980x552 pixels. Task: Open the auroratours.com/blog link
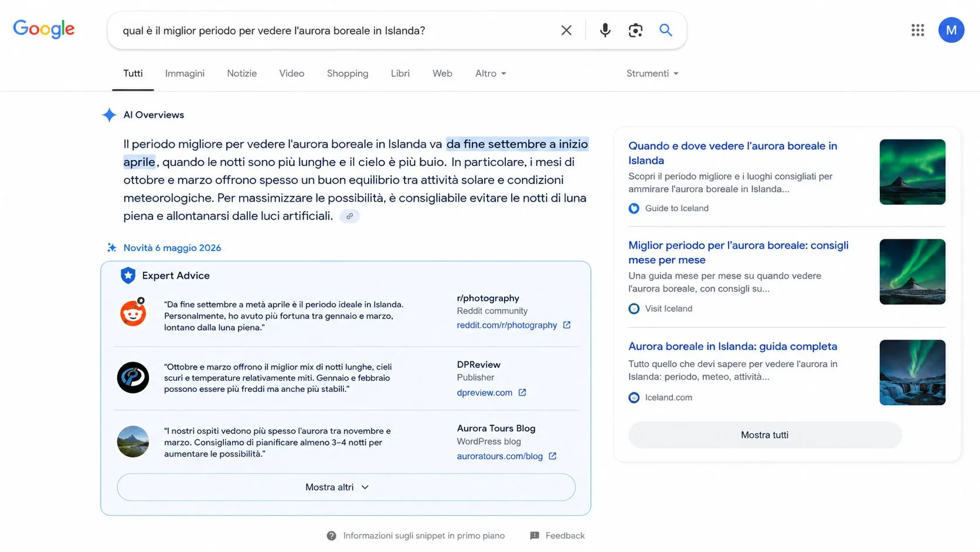pos(500,456)
